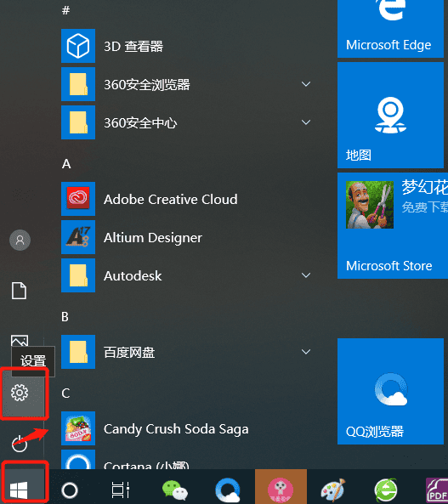The height and width of the screenshot is (504, 448).
Task: Open Task View on the taskbar
Action: [x=120, y=490]
